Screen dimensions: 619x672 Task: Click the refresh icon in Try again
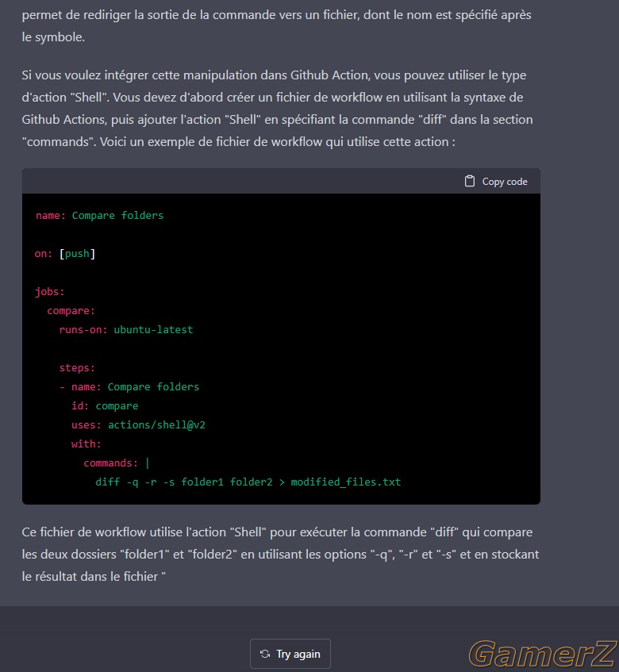pyautogui.click(x=265, y=654)
